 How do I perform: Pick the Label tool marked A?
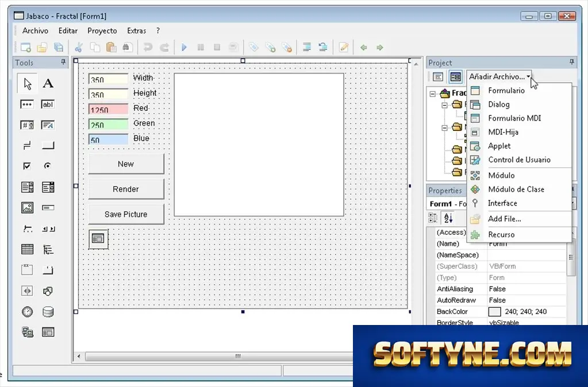[x=48, y=83]
